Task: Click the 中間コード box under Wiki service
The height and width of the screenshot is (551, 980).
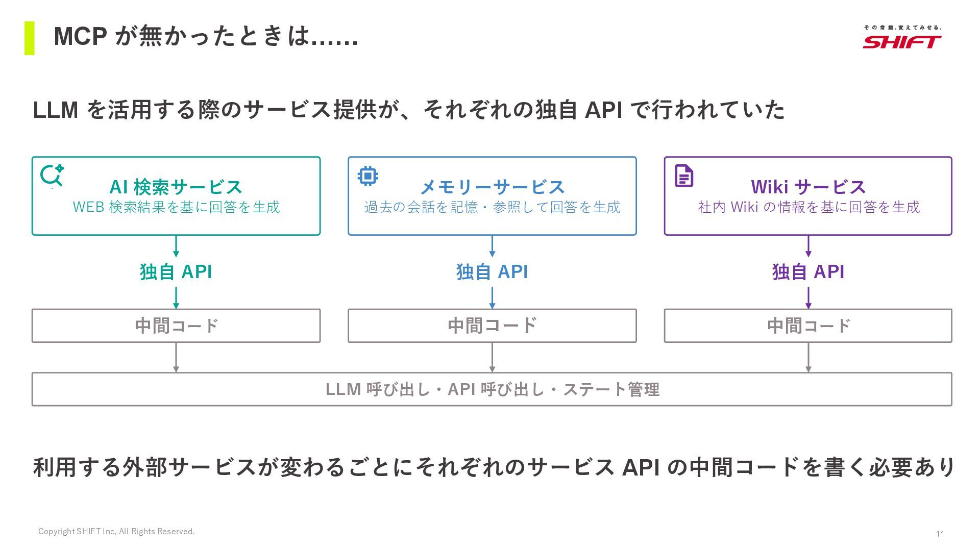Action: tap(808, 325)
